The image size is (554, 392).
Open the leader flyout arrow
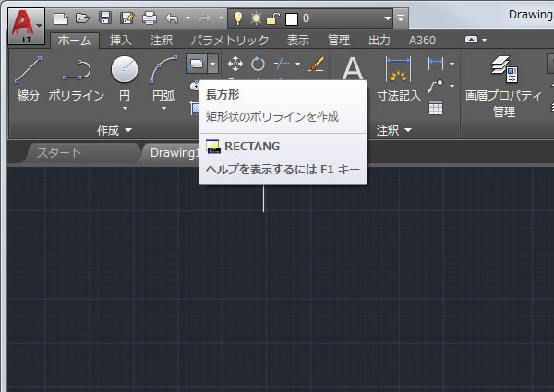(x=452, y=86)
